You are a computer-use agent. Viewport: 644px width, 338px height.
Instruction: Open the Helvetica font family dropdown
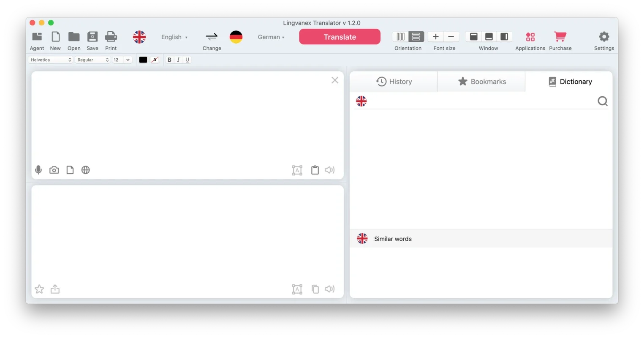pyautogui.click(x=51, y=60)
